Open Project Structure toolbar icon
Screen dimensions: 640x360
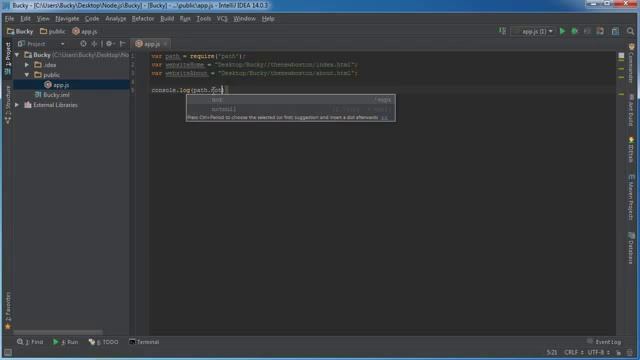615,31
